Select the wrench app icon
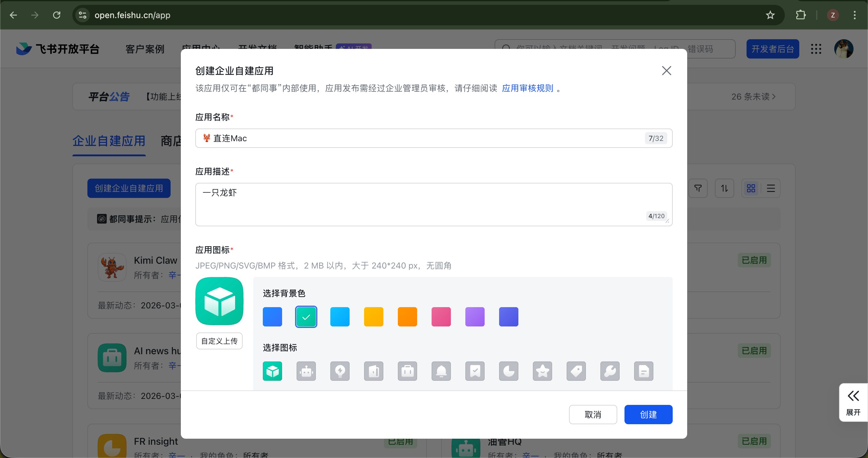Viewport: 868px width, 458px height. [609, 371]
